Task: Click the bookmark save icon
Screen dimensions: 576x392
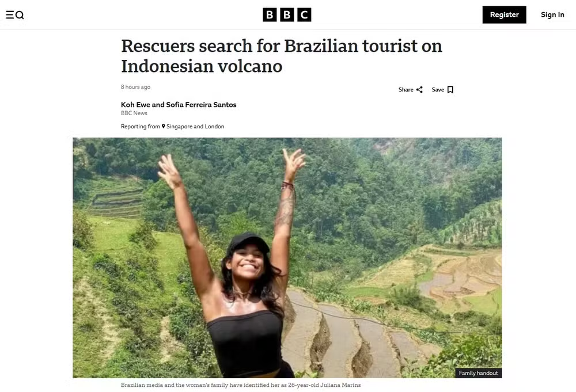Action: [450, 90]
